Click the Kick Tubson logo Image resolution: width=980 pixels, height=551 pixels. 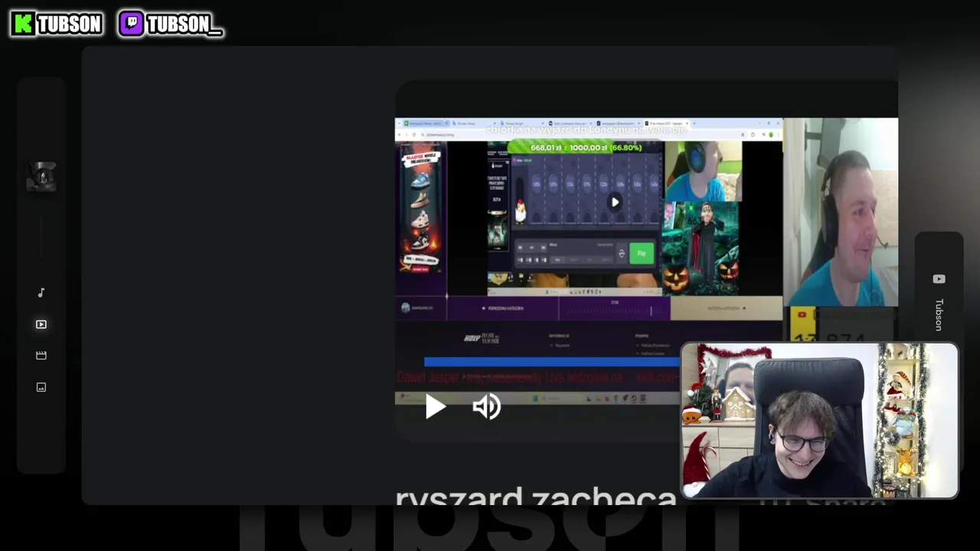57,24
